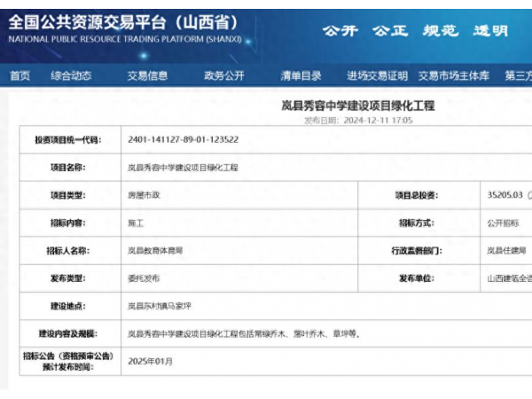Open the 交易市场主体库 menu
Viewport: 532px width, 399px height.
point(453,76)
